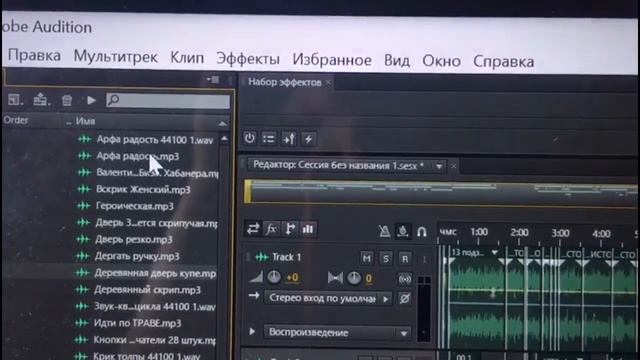
Task: Click the sort arrow beside Имя header
Action: pyautogui.click(x=222, y=123)
